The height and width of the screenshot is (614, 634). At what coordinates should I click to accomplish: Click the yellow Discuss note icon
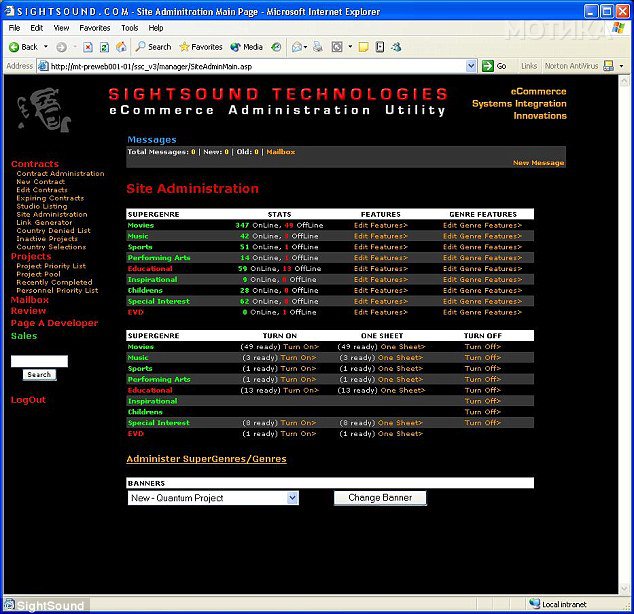(x=363, y=47)
